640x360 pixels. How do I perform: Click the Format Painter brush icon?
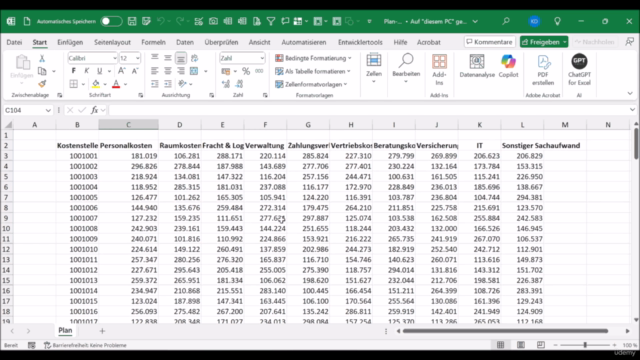42,84
